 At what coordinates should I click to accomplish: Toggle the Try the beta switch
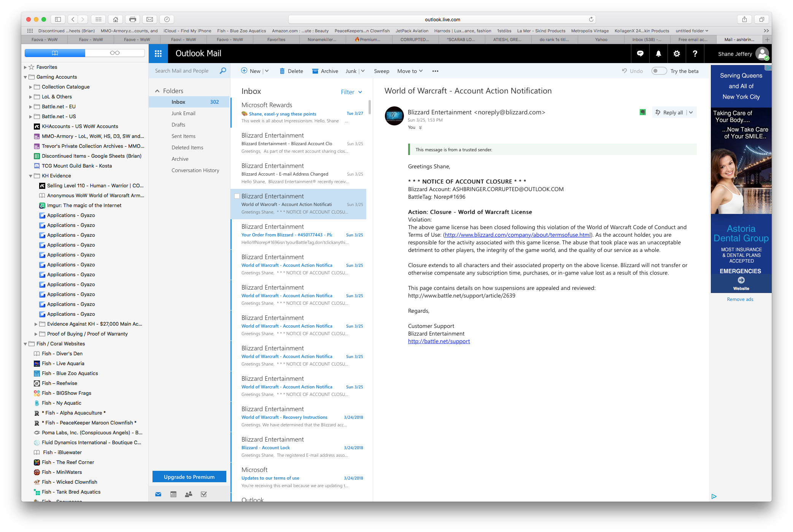(x=659, y=71)
